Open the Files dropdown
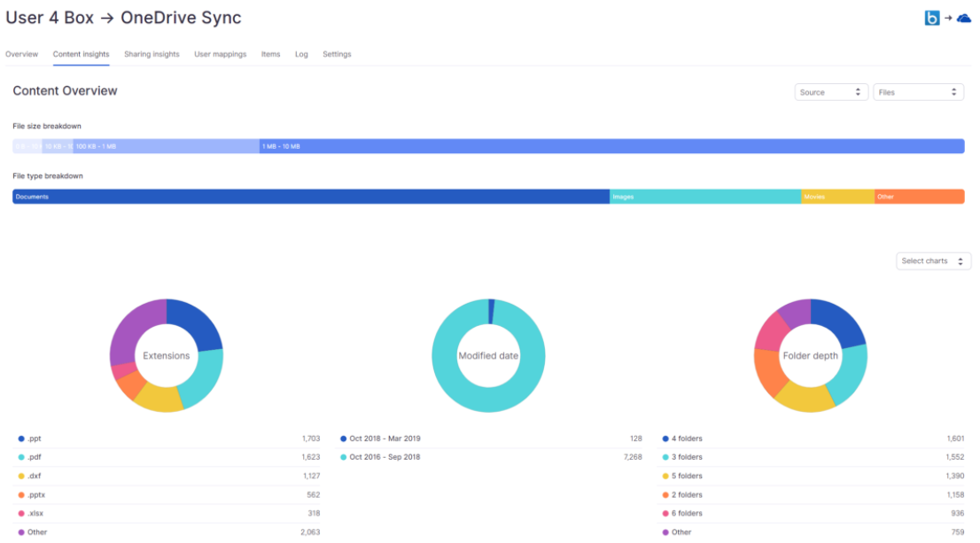980x543 pixels. point(918,91)
